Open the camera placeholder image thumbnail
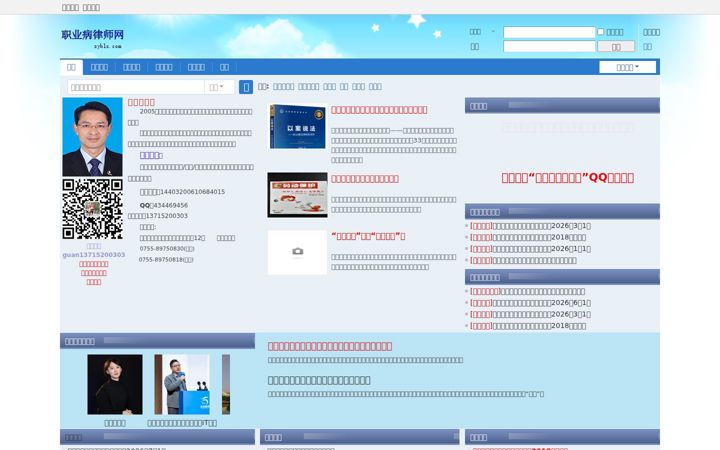Viewport: 720px width, 450px height. point(297,252)
